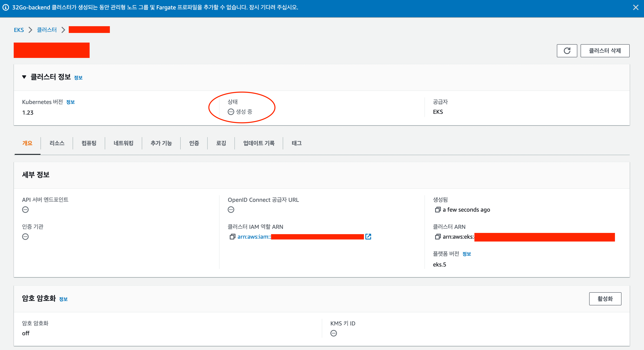Click the refresh icon button

pos(567,51)
